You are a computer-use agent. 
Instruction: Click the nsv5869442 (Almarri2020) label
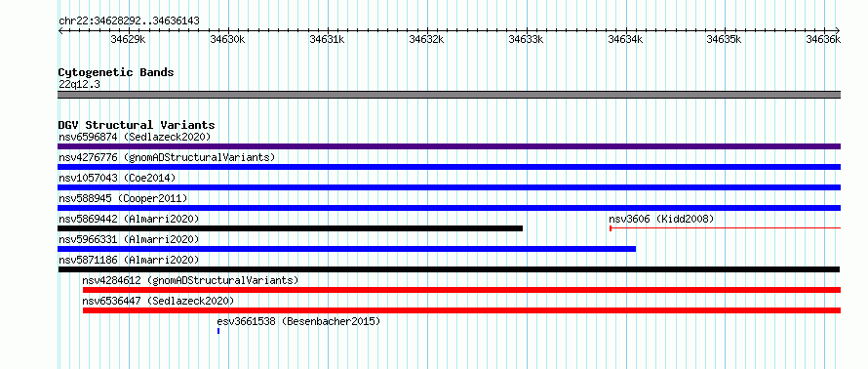tap(129, 219)
